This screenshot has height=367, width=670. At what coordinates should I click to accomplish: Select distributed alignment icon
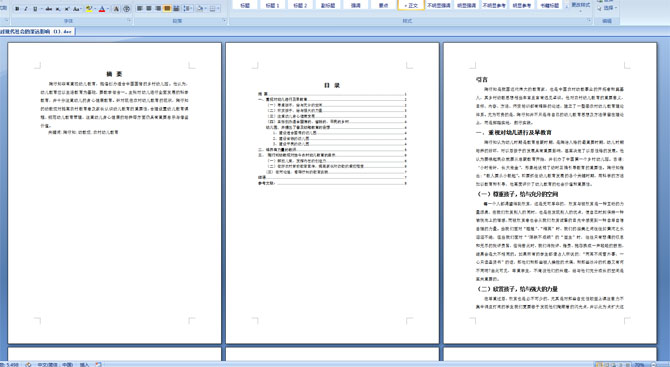(x=176, y=9)
